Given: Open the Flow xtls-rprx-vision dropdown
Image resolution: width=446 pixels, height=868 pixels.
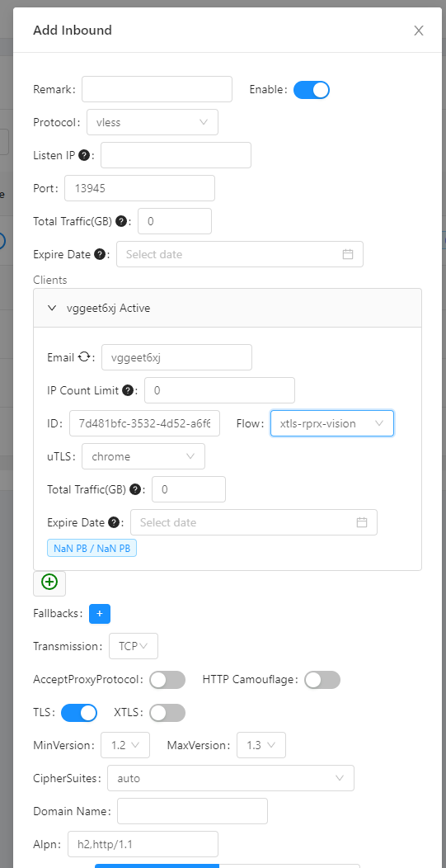Looking at the screenshot, I should [332, 423].
